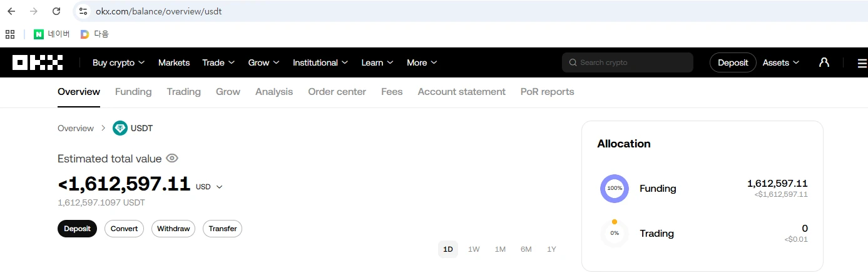Open the user profile icon
Viewport: 868px width, 273px height.
(824, 62)
